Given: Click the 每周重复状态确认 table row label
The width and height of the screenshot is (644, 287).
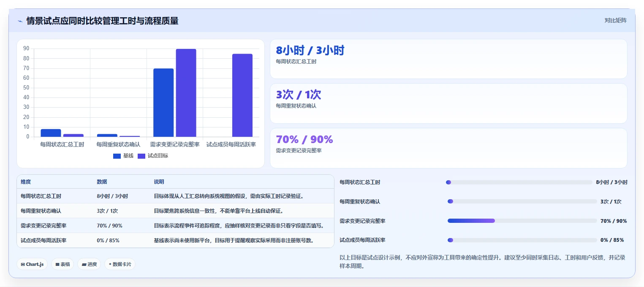Looking at the screenshot, I should (x=41, y=211).
